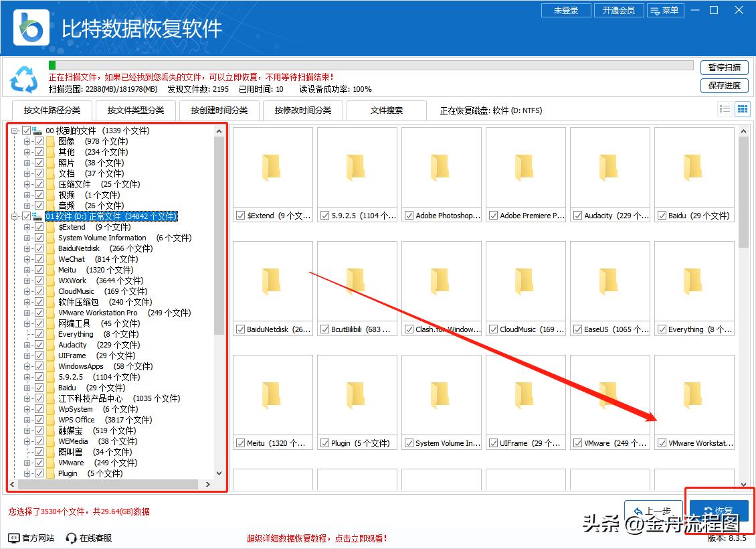
Task: Click 暂停扫描 to pause scanning
Action: 724,68
